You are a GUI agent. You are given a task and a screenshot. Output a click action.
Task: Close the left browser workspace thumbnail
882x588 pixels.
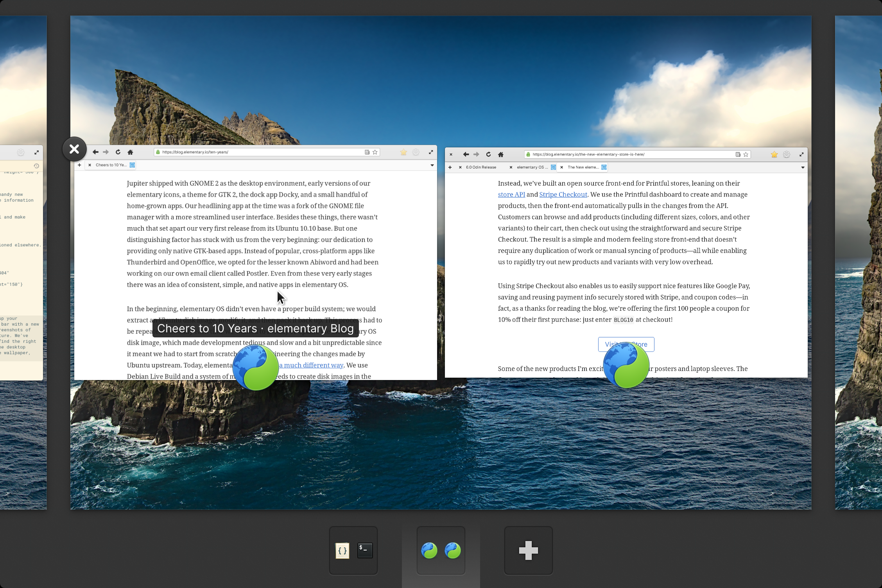(73, 148)
